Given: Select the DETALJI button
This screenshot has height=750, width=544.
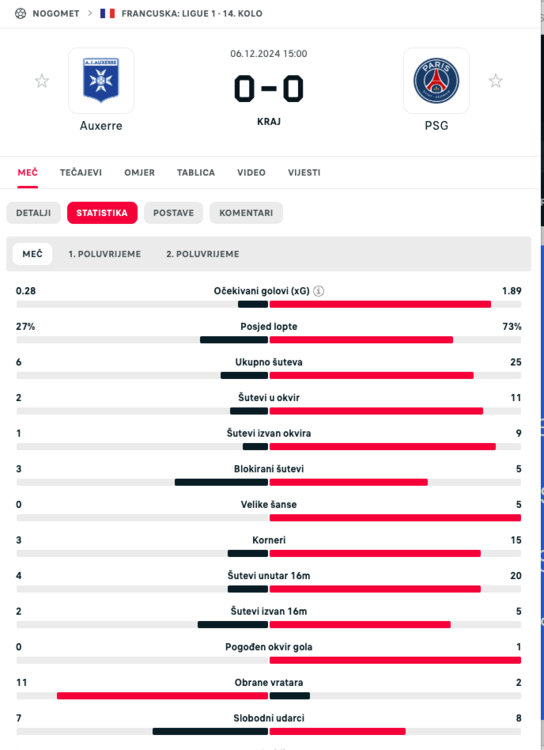Looking at the screenshot, I should click(x=33, y=213).
